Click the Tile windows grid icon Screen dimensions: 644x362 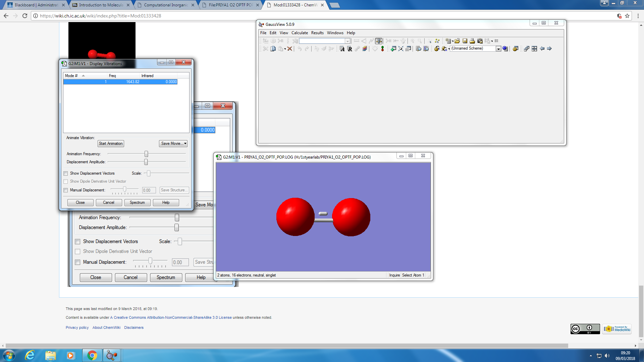coord(534,49)
